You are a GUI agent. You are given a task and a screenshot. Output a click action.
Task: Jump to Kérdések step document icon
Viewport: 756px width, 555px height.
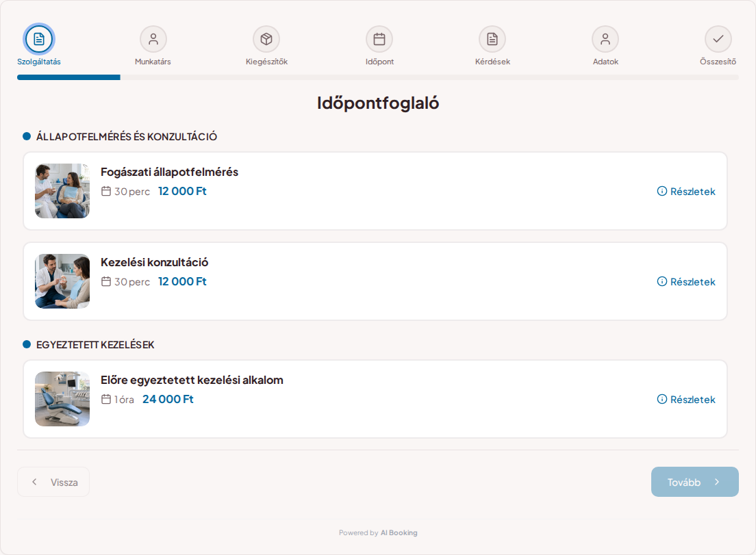[492, 39]
